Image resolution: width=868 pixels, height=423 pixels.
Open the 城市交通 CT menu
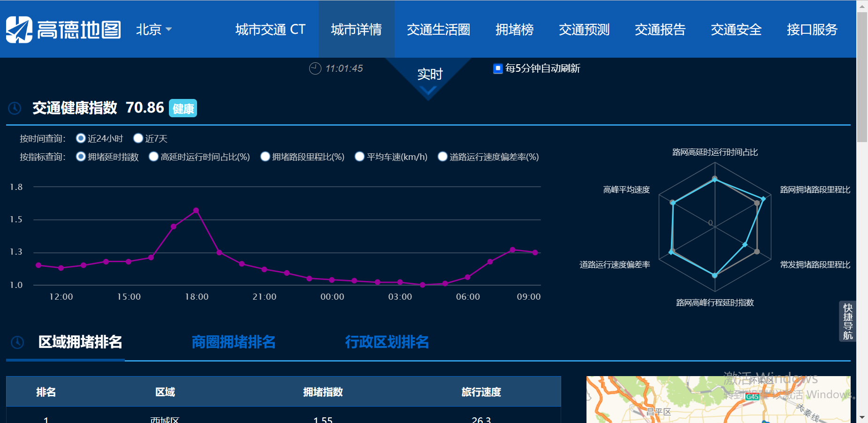[270, 30]
